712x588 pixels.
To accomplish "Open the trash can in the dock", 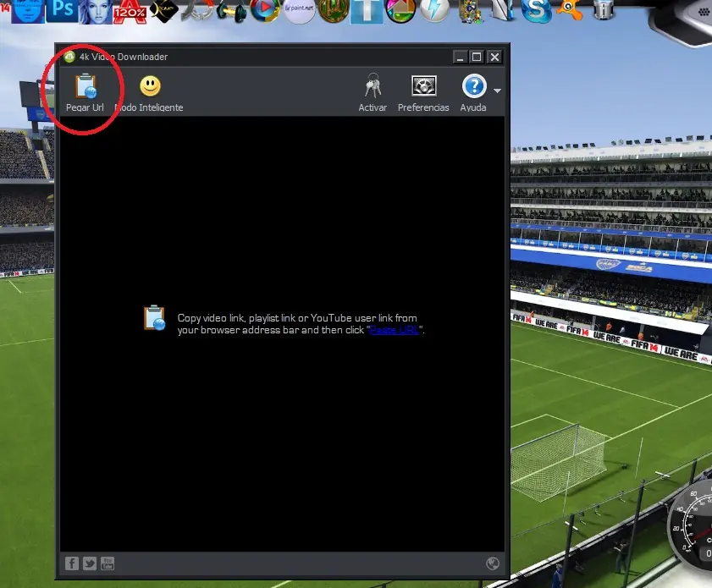I will pyautogui.click(x=603, y=9).
